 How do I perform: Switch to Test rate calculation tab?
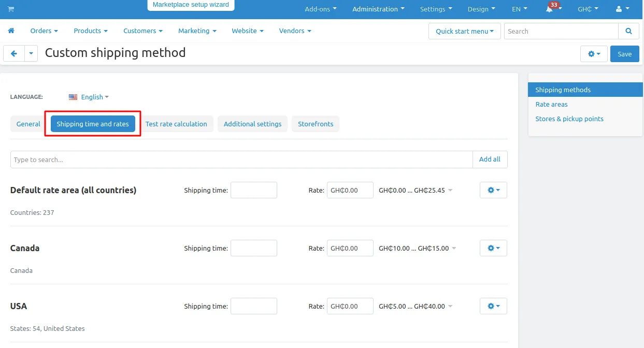(176, 124)
